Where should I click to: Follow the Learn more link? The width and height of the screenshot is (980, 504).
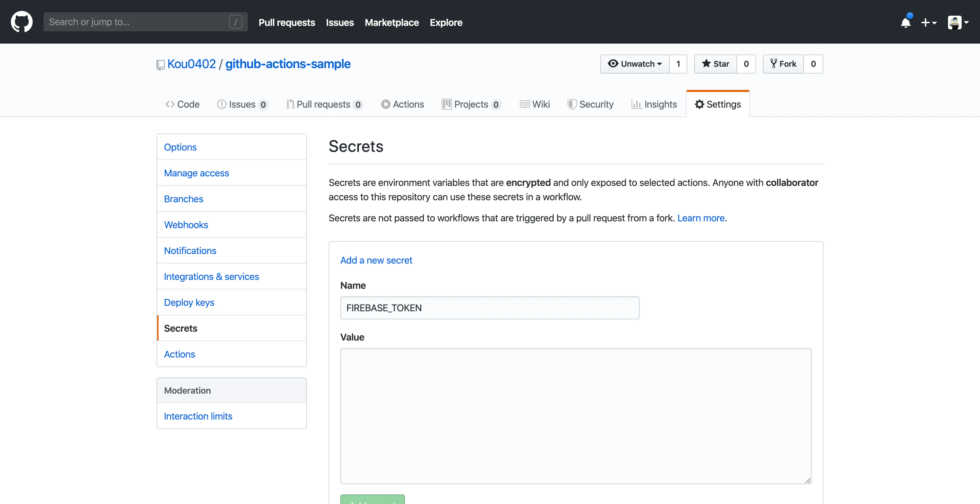point(701,218)
